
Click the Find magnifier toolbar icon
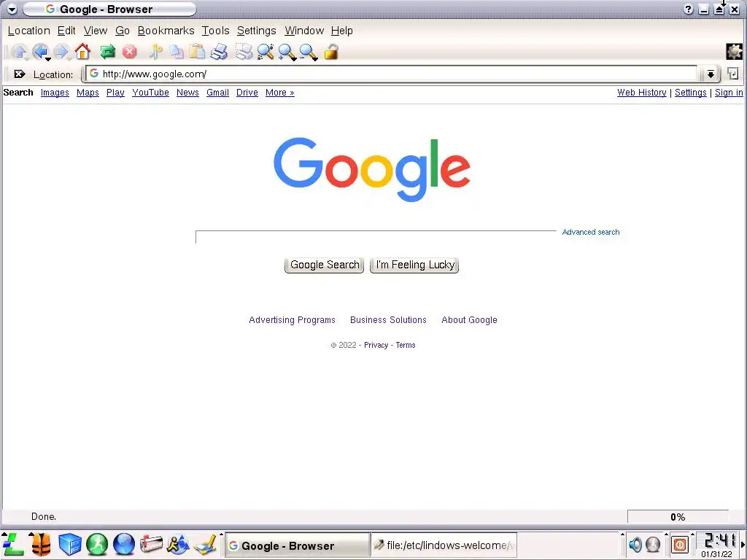(266, 52)
